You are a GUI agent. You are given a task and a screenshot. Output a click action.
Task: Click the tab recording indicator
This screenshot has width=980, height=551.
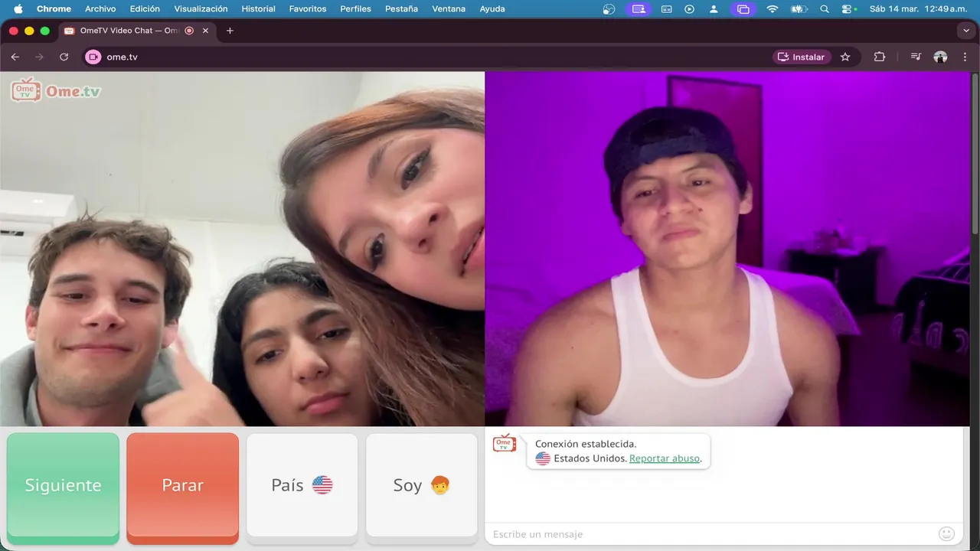[189, 31]
